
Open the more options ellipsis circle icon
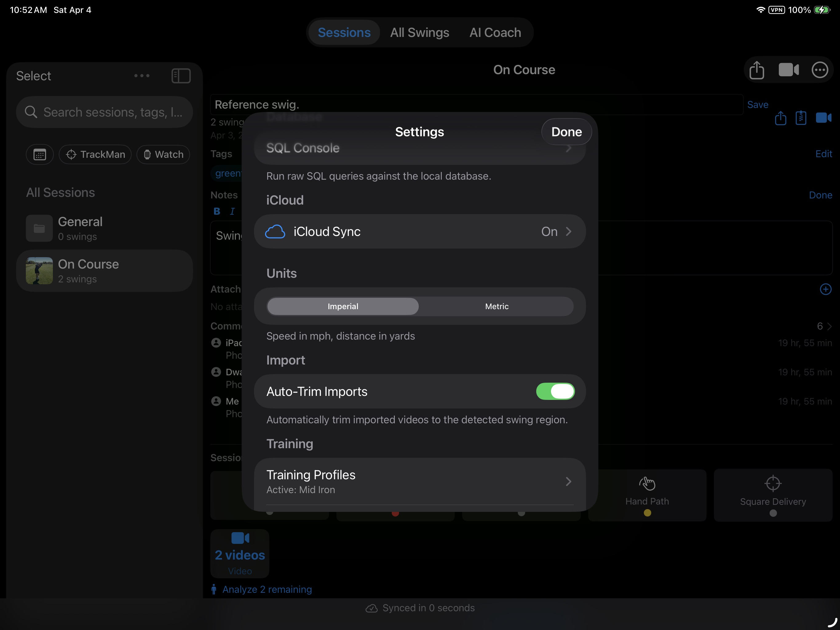[820, 70]
